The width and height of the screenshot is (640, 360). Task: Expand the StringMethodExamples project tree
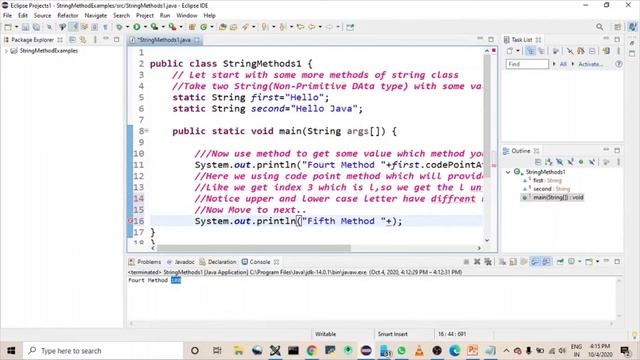(x=6, y=51)
